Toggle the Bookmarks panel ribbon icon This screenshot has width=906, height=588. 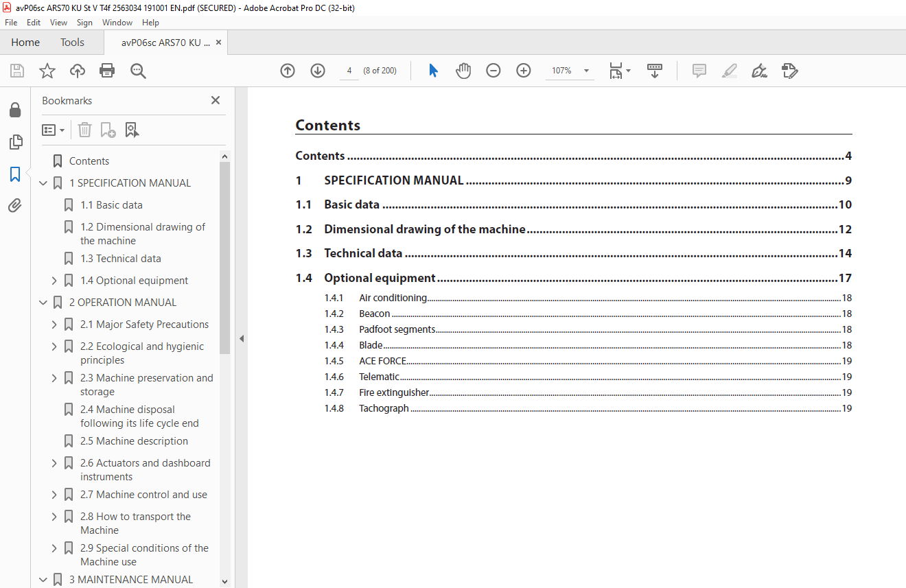[x=15, y=174]
